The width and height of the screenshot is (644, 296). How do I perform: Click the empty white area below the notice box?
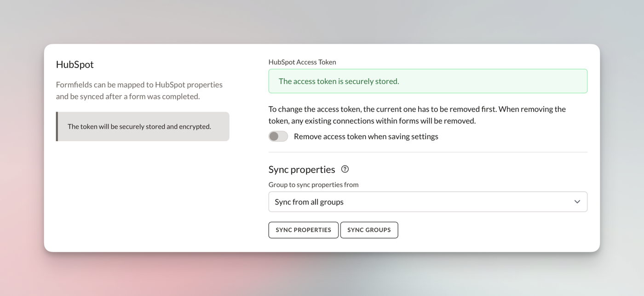click(143, 198)
